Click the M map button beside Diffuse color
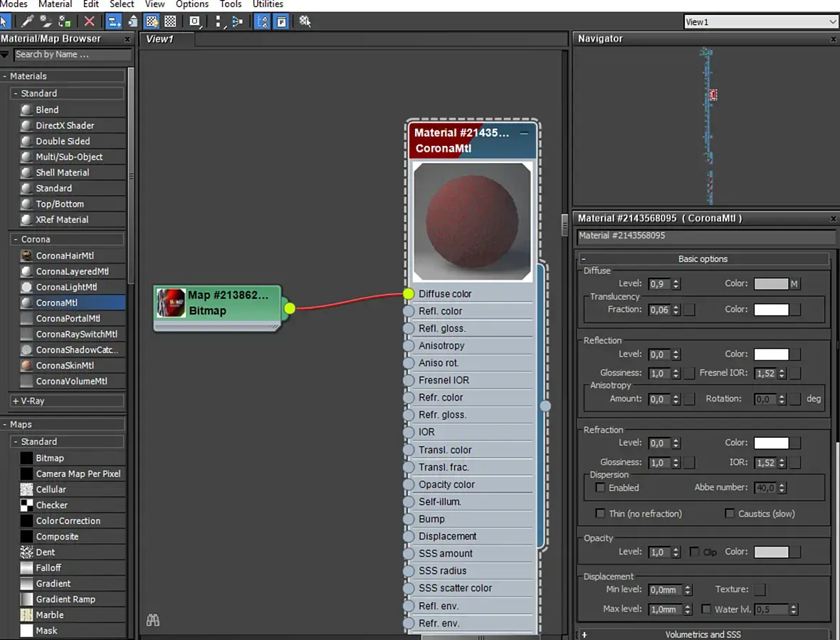The width and height of the screenshot is (840, 640). pyautogui.click(x=794, y=284)
